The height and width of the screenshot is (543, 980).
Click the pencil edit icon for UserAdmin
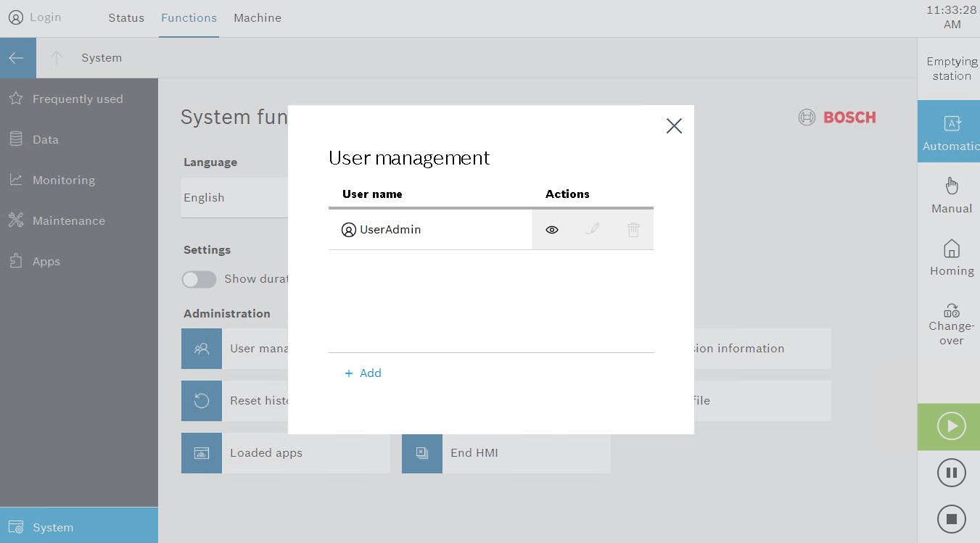point(593,230)
